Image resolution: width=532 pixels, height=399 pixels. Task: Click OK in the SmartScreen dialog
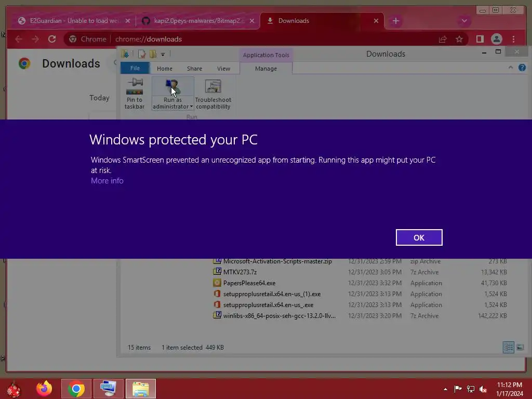(419, 237)
